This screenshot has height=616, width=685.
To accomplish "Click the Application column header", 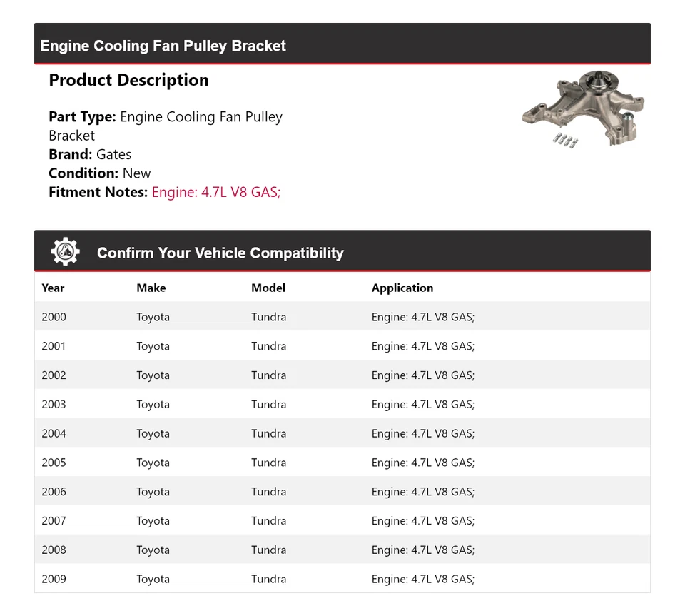I will [402, 288].
